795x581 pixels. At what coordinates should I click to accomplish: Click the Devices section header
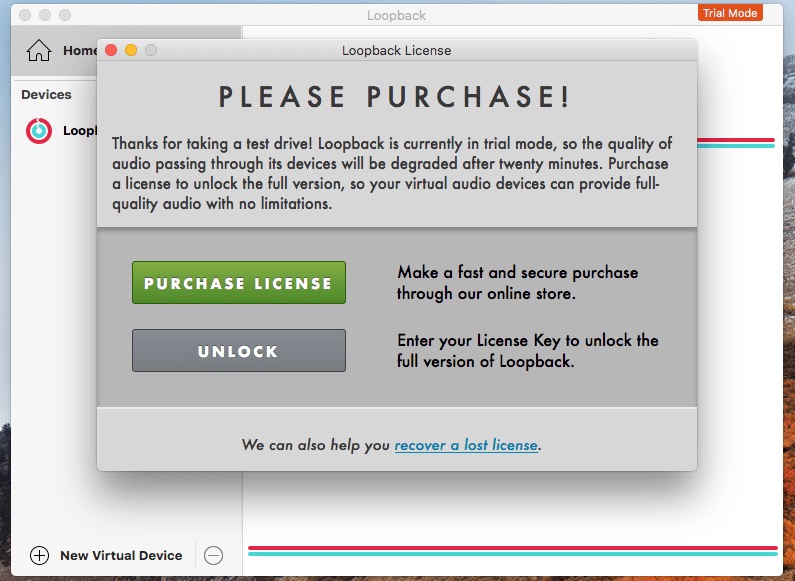tap(46, 95)
